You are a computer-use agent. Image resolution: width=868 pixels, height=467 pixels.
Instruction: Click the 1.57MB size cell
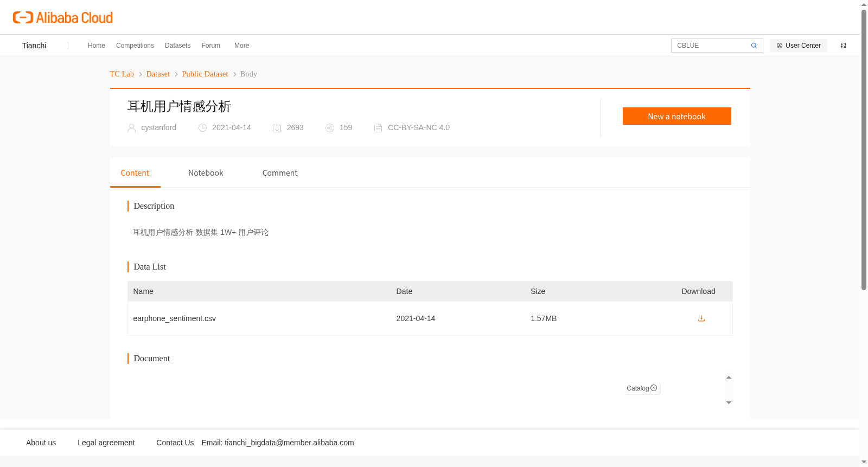[x=544, y=318]
